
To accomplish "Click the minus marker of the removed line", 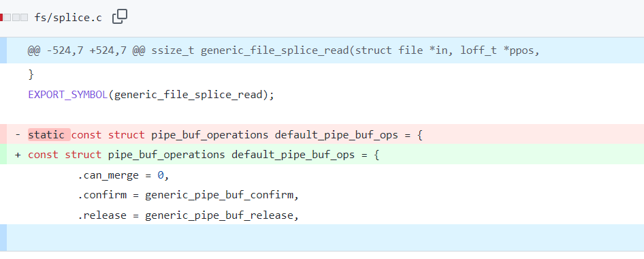I will pyautogui.click(x=18, y=134).
